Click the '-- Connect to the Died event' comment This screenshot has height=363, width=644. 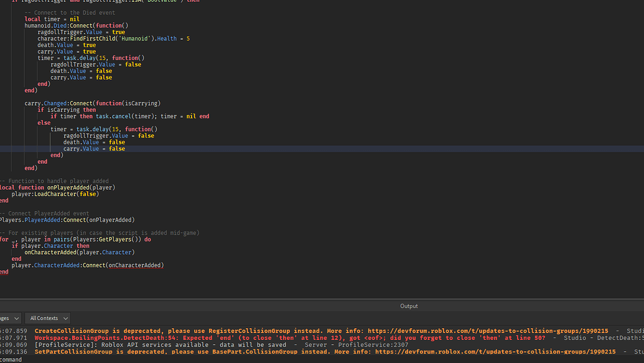coord(70,12)
